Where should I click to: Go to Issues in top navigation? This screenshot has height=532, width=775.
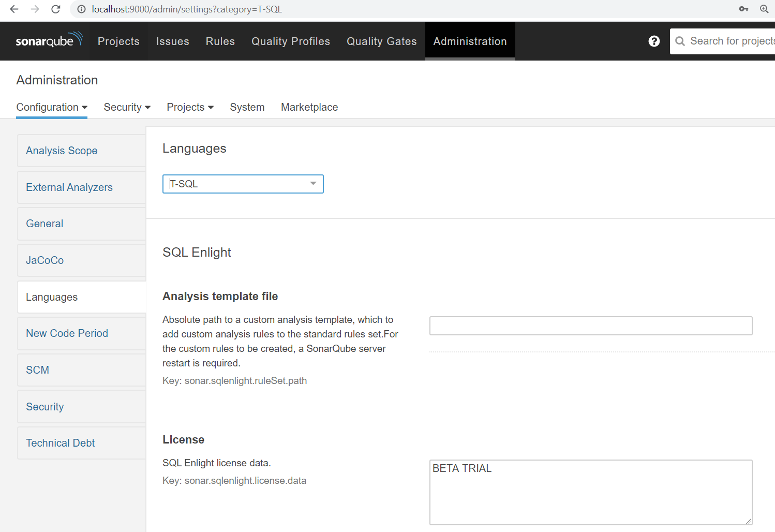[x=173, y=41]
